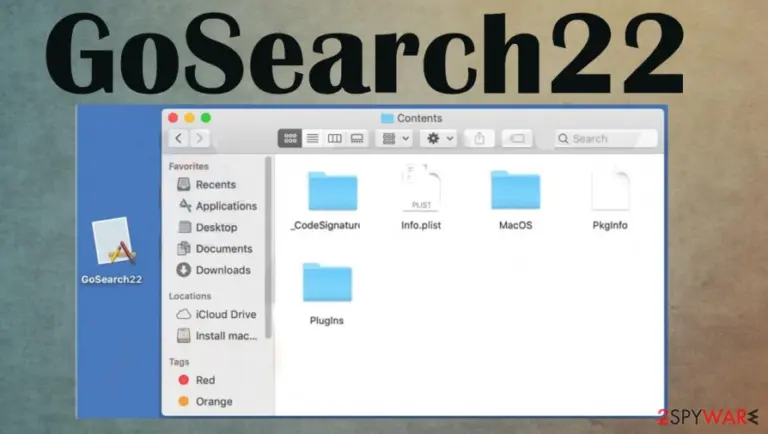
Task: Select the Red tag
Action: click(205, 380)
